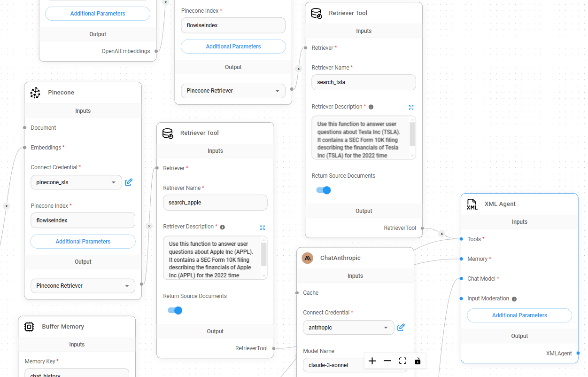Click scrollbar in Apple Retriever Description box
This screenshot has width=588, height=377.
(263, 254)
